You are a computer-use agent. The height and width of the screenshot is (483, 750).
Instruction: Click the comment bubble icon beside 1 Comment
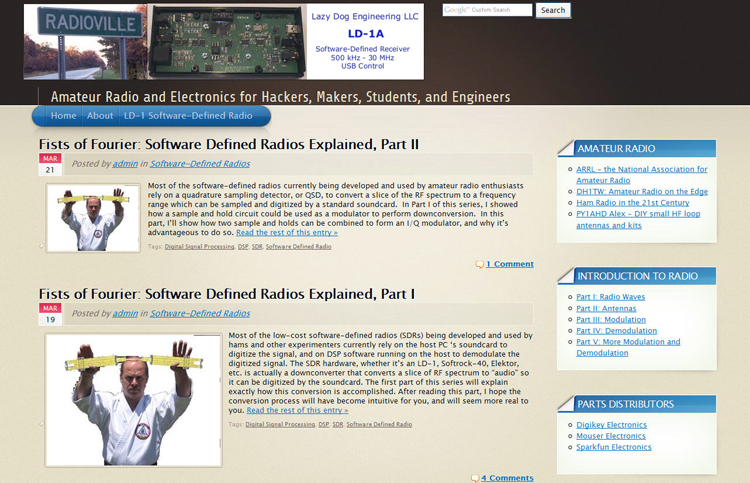click(479, 264)
